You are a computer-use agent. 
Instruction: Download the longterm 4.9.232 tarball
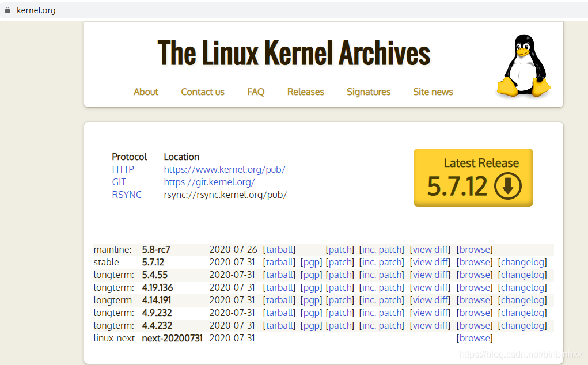coord(279,313)
